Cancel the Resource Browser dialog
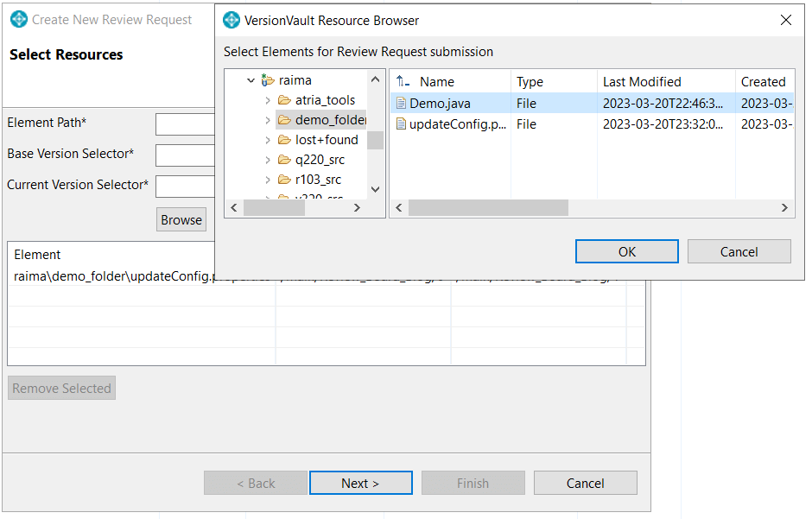Screen dimensions: 812x519 739,251
